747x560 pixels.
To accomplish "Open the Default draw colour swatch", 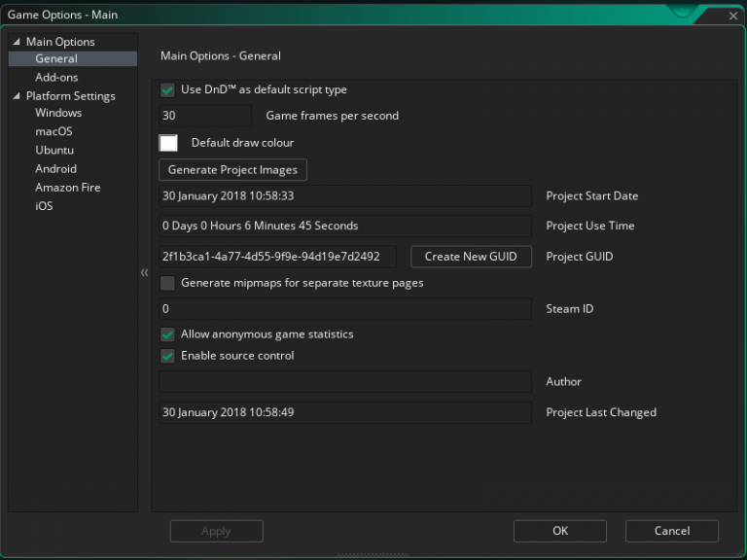I will click(x=168, y=143).
